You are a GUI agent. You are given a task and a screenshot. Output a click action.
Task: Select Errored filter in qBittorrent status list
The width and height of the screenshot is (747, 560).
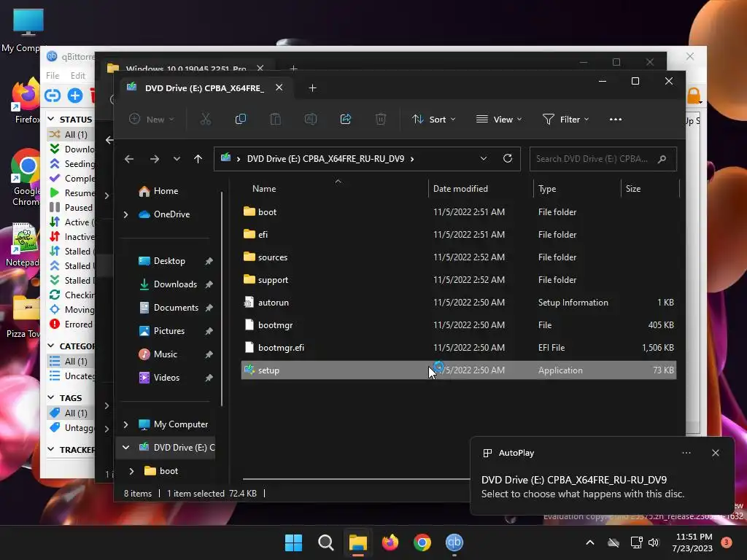point(71,324)
